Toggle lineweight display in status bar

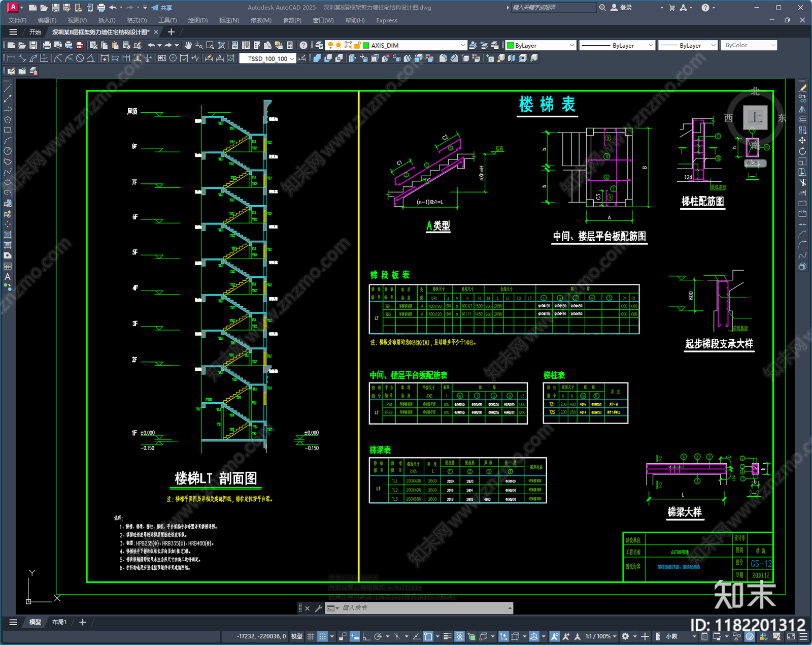(448, 636)
